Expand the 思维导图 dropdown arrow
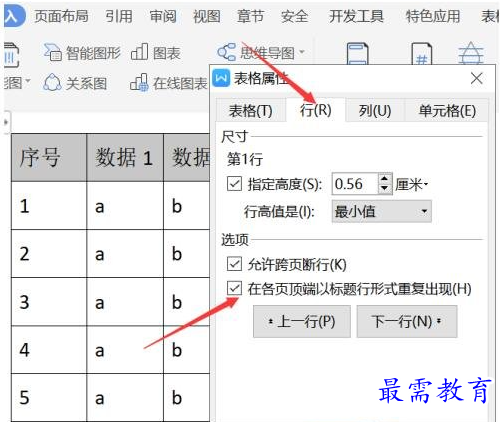This screenshot has height=422, width=500. (302, 52)
